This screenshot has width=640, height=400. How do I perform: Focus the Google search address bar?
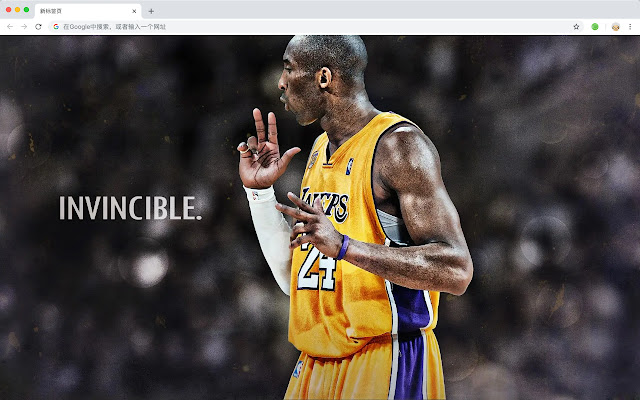pyautogui.click(x=316, y=27)
